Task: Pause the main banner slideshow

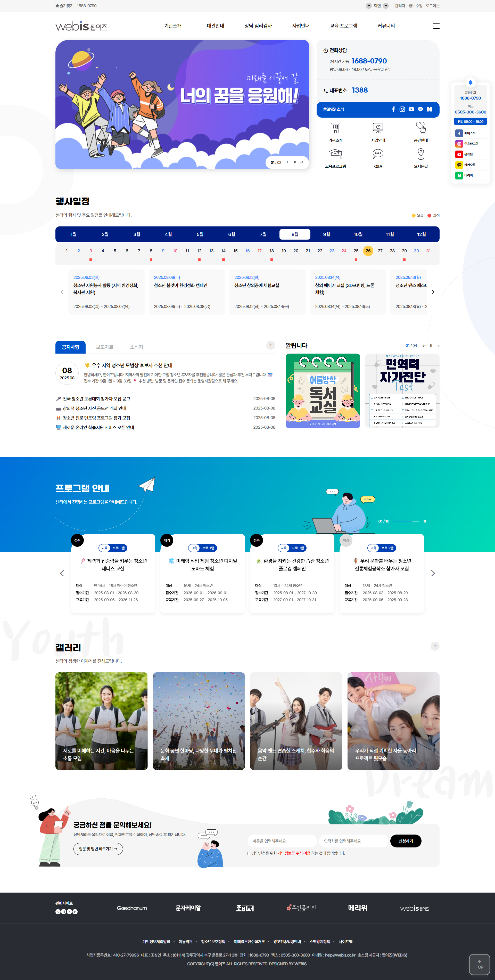Action: (295, 162)
